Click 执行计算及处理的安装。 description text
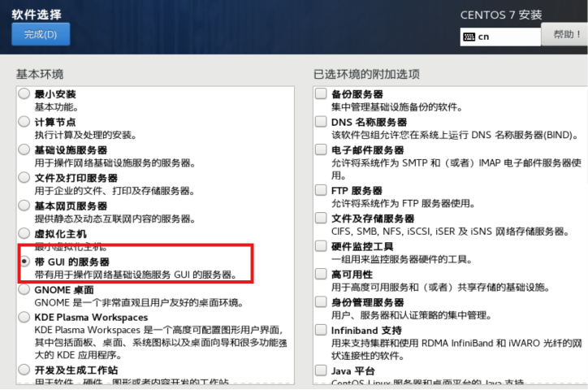This screenshot has width=588, height=390. (x=85, y=135)
